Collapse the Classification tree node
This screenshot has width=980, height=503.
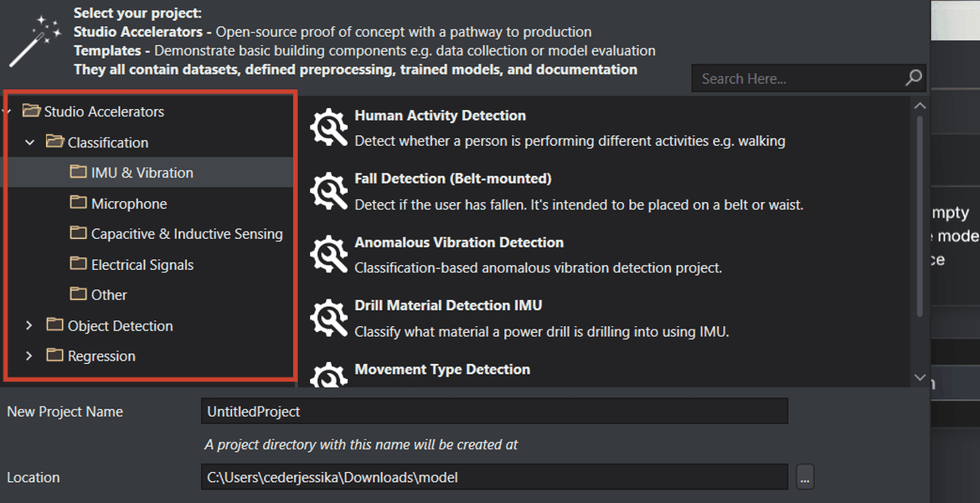(x=29, y=143)
